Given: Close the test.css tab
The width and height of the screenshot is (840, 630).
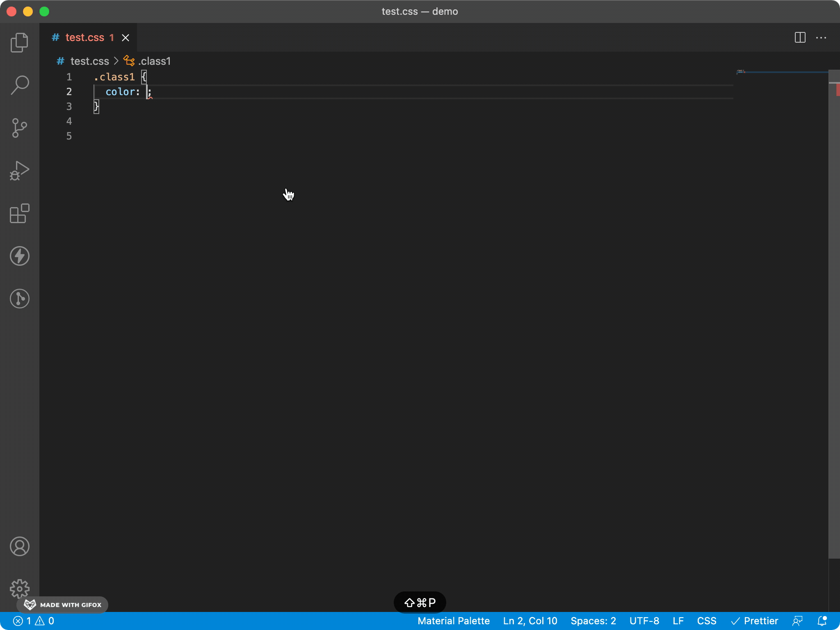Looking at the screenshot, I should click(126, 38).
